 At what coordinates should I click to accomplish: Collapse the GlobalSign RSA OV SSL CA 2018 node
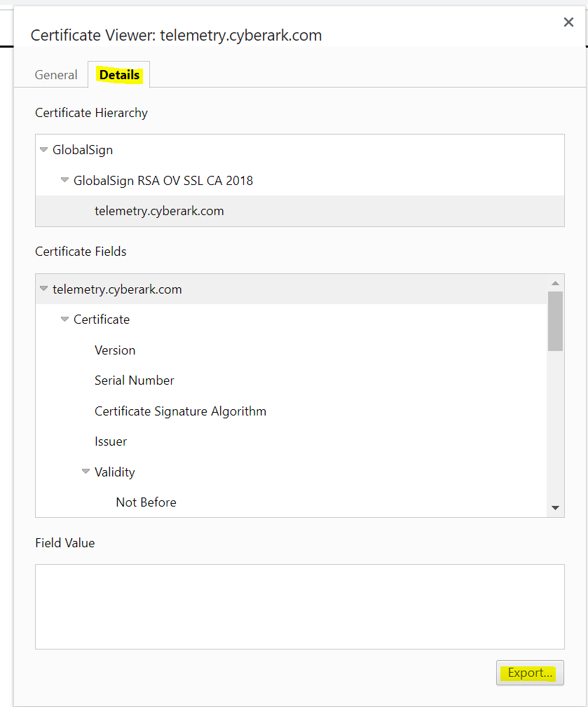[64, 180]
